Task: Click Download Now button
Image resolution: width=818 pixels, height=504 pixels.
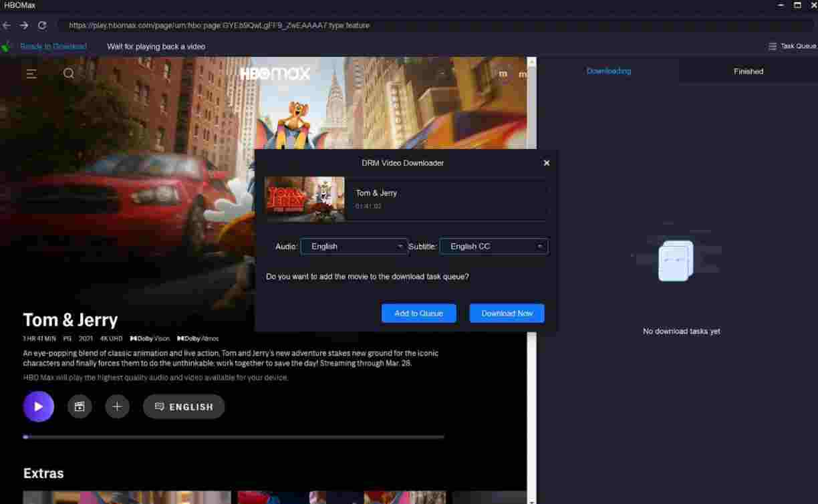Action: (507, 313)
